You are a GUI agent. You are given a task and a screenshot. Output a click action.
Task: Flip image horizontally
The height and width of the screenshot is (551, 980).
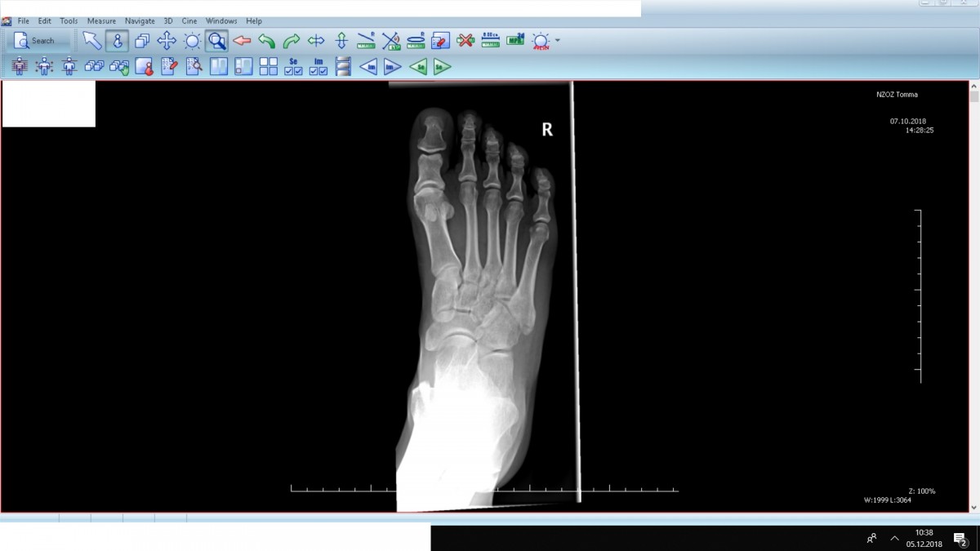(x=316, y=41)
